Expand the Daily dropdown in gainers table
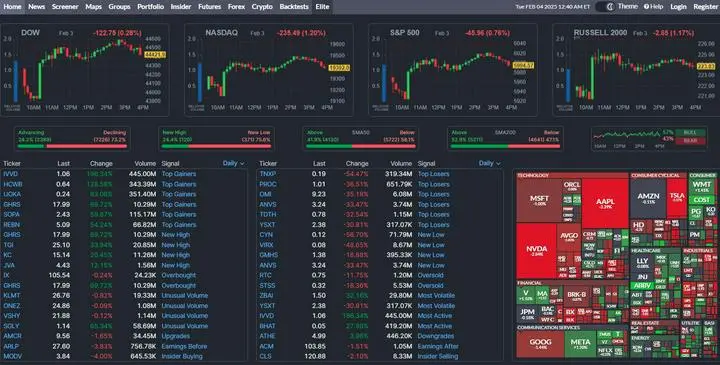This screenshot has height=365, width=720. [x=233, y=163]
